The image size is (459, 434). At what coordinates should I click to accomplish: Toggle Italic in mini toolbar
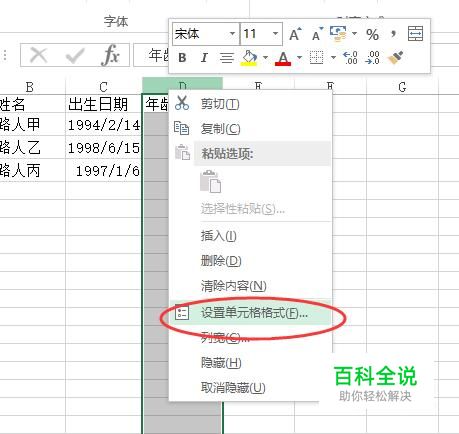pos(204,58)
